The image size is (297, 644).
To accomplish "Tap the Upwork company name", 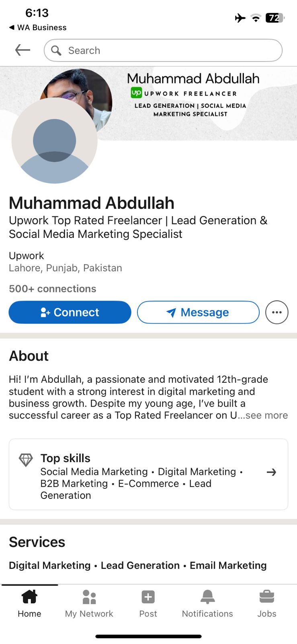I will [27, 256].
